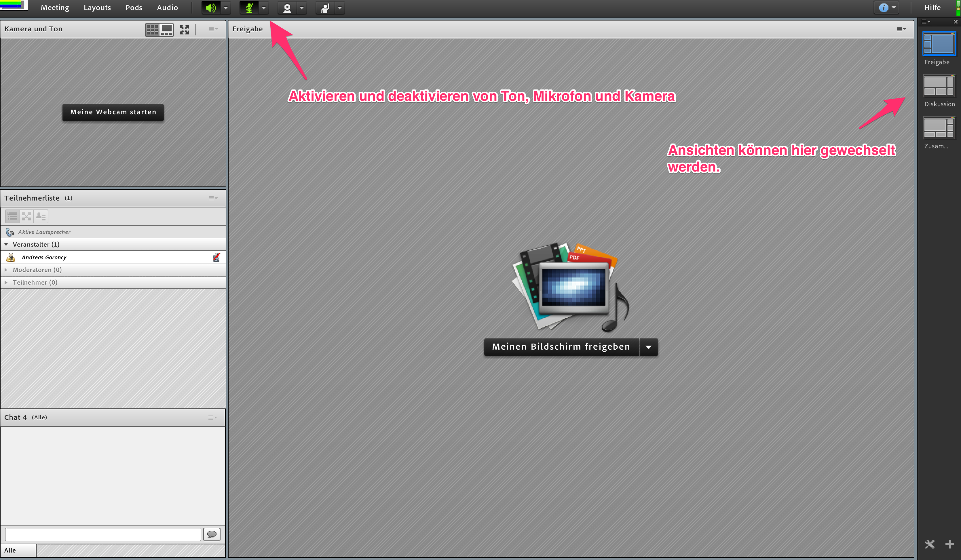Open the speaker options dropdown arrow
This screenshot has height=560, width=961.
(x=225, y=7)
